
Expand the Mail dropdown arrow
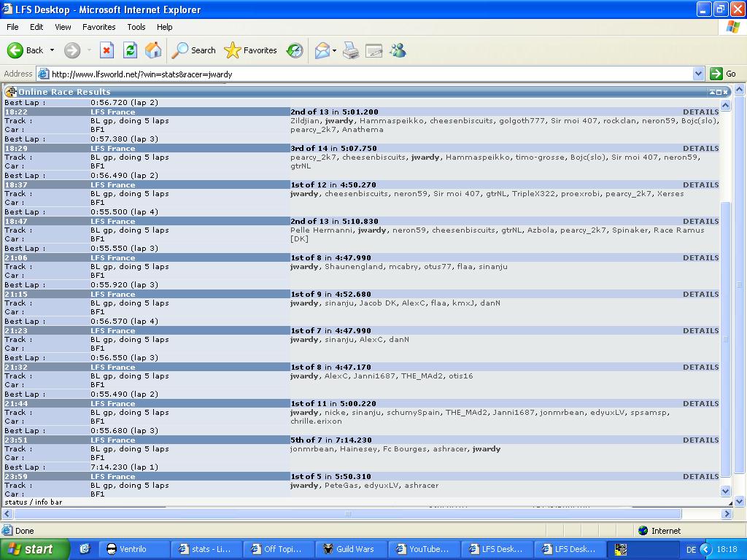(334, 50)
